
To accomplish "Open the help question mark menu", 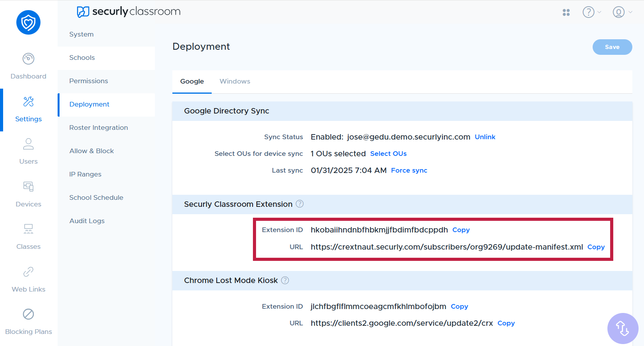I will tap(591, 12).
